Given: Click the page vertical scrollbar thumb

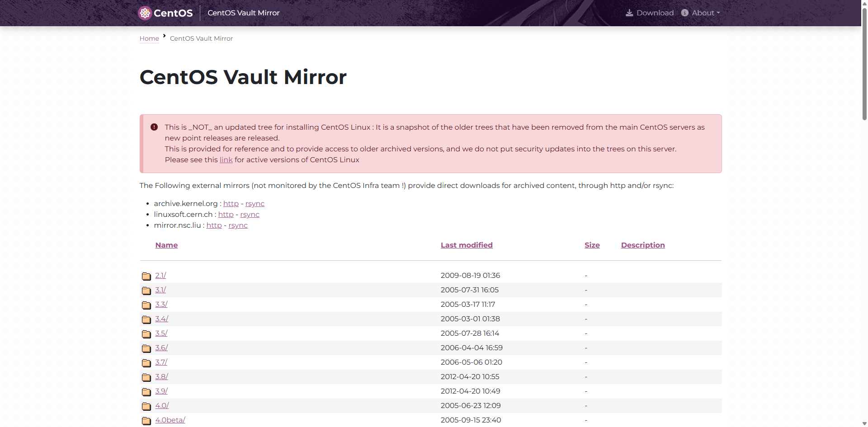Looking at the screenshot, I should point(864,63).
